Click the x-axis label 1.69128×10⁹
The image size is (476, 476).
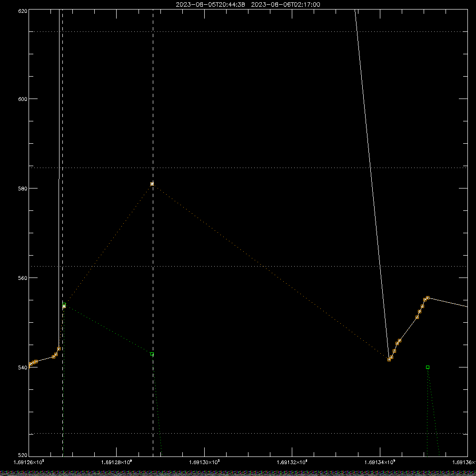(117, 462)
